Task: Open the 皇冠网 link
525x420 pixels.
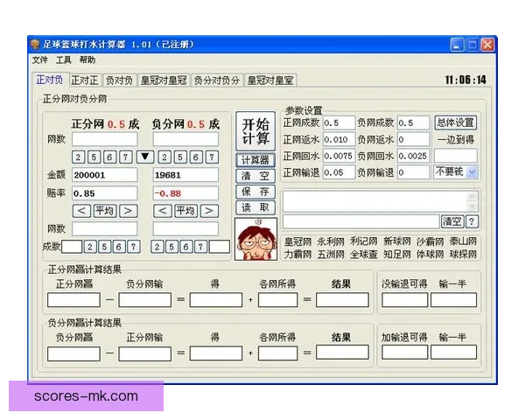Action: coord(297,241)
